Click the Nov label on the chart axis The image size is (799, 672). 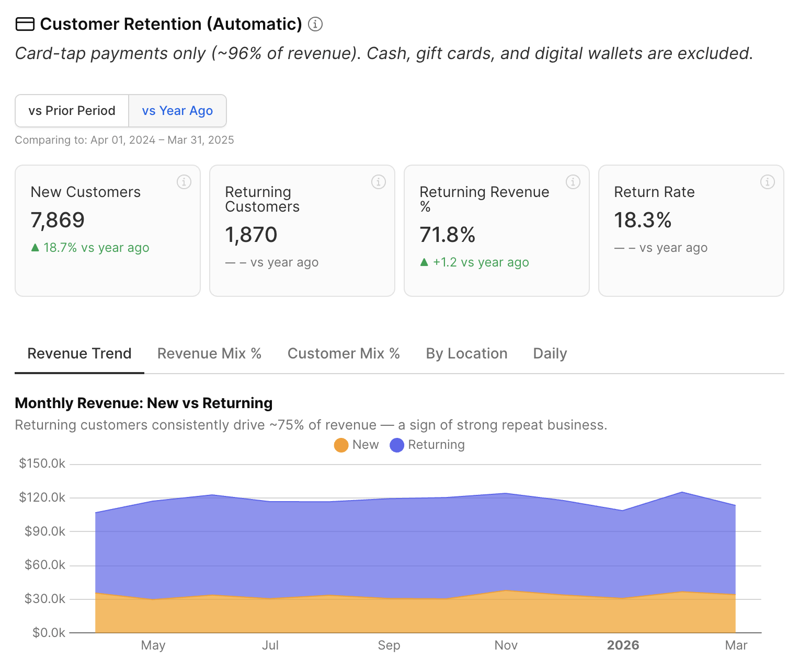(506, 645)
